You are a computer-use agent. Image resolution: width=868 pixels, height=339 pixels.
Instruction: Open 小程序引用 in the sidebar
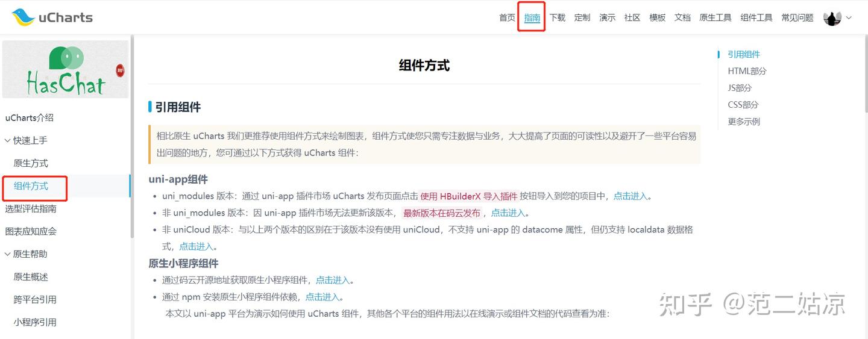click(35, 322)
